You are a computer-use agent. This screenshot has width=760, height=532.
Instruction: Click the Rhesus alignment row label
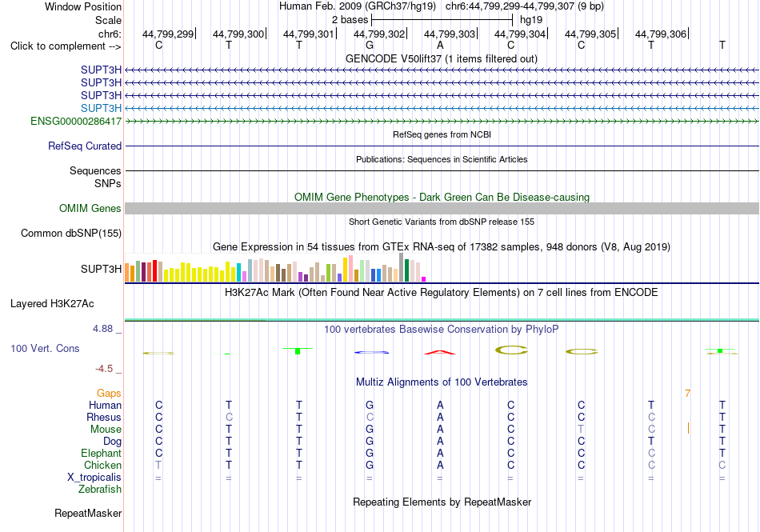click(x=104, y=417)
